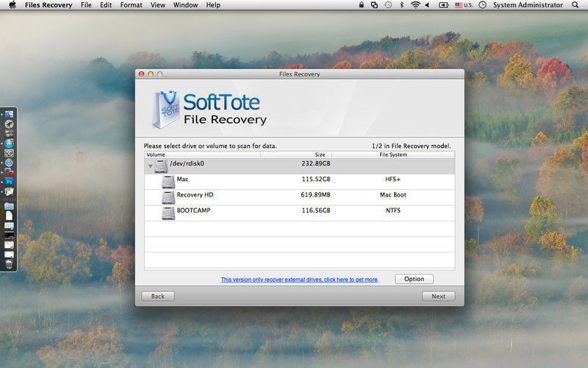Open the Apple menu

[x=12, y=5]
